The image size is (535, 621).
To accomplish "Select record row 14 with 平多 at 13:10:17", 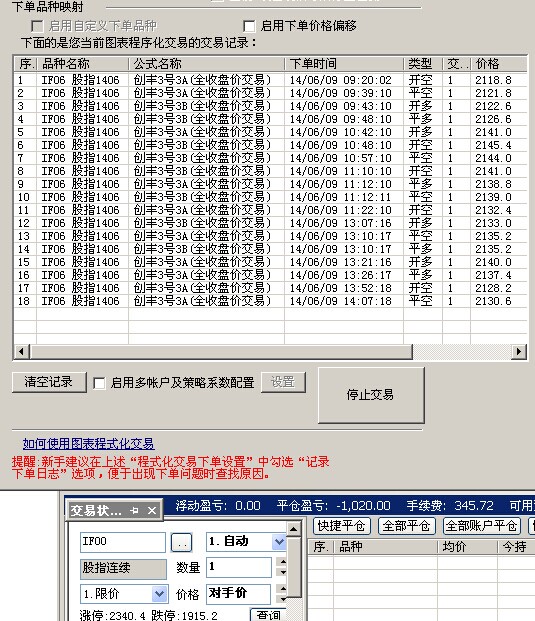I will pyautogui.click(x=270, y=249).
